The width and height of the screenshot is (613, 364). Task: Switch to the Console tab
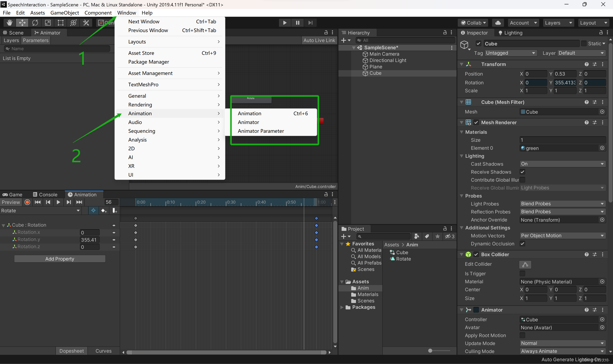pyautogui.click(x=45, y=195)
